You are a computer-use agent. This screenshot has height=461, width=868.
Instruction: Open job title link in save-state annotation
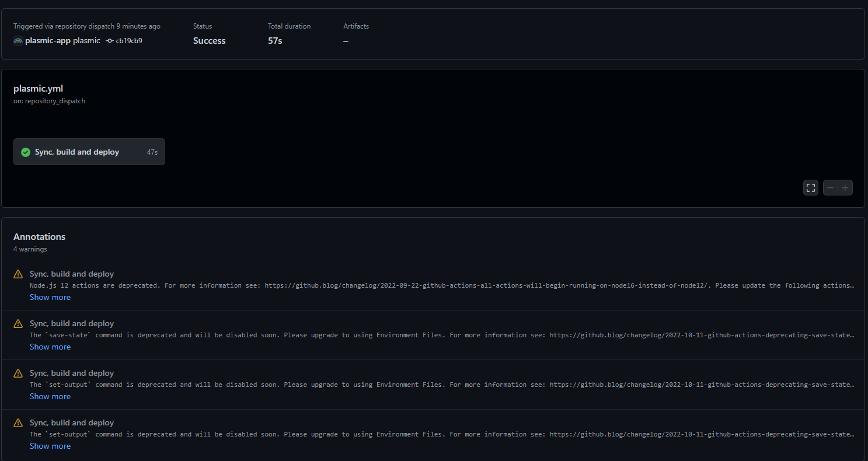(72, 323)
